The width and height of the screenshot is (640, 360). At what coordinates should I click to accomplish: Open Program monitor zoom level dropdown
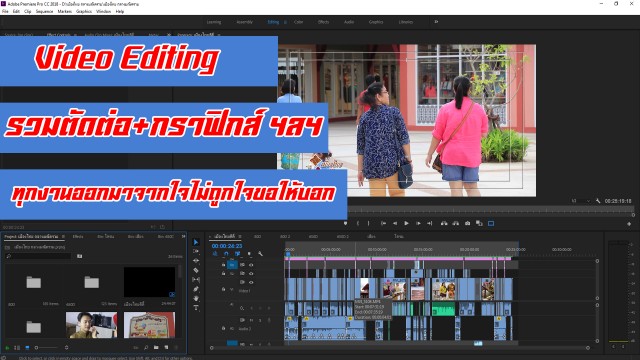[581, 201]
